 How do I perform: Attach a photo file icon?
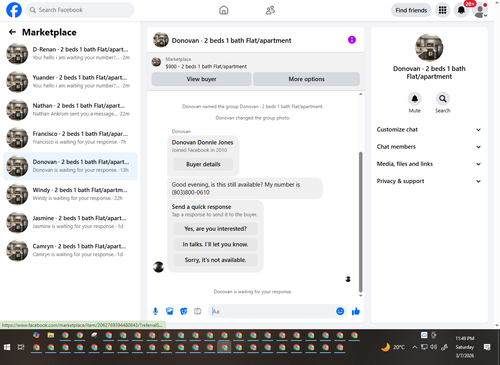[170, 311]
